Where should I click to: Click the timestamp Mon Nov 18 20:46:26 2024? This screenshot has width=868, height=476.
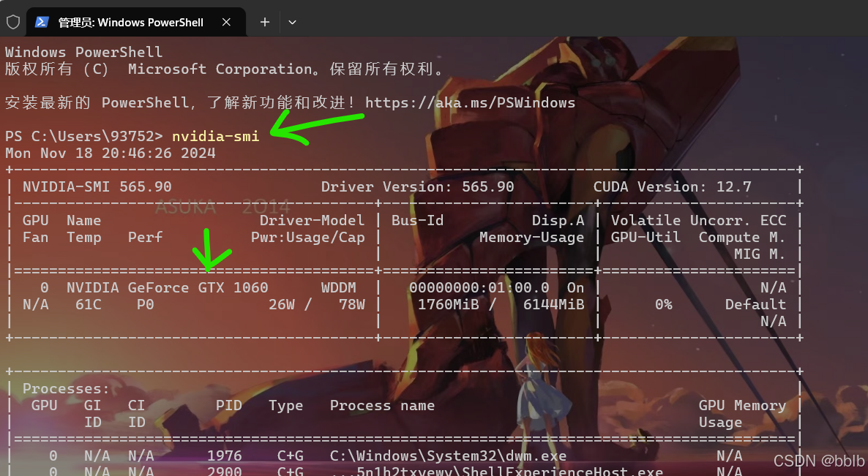[x=111, y=153]
